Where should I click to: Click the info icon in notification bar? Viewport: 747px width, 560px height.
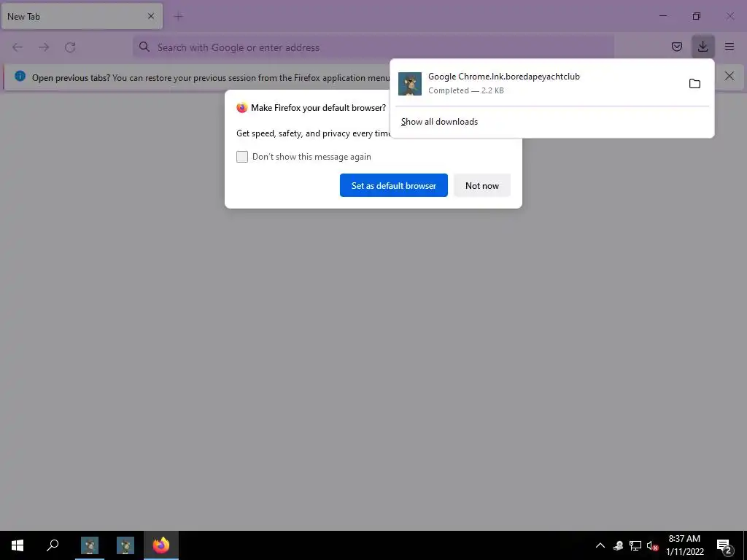(20, 76)
